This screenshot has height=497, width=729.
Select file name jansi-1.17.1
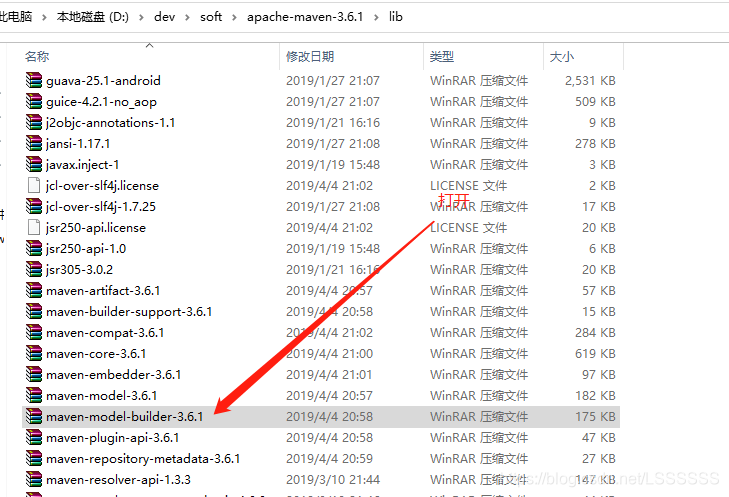coord(78,144)
